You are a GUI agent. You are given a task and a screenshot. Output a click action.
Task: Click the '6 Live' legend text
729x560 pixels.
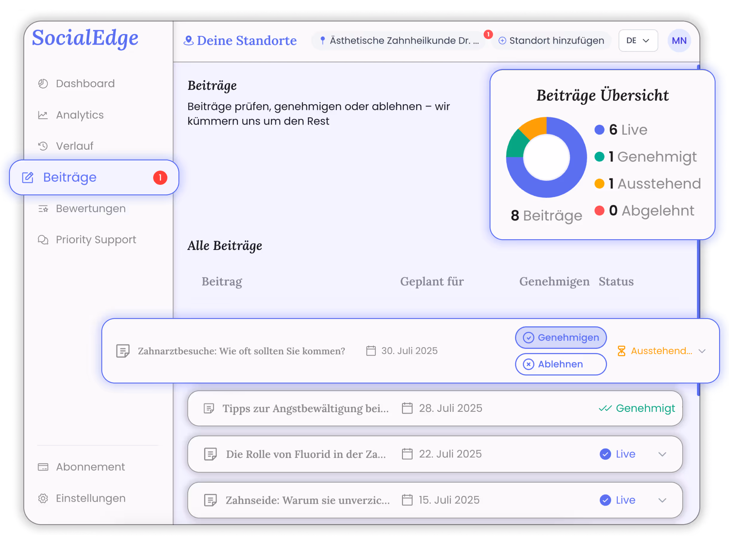(x=628, y=130)
